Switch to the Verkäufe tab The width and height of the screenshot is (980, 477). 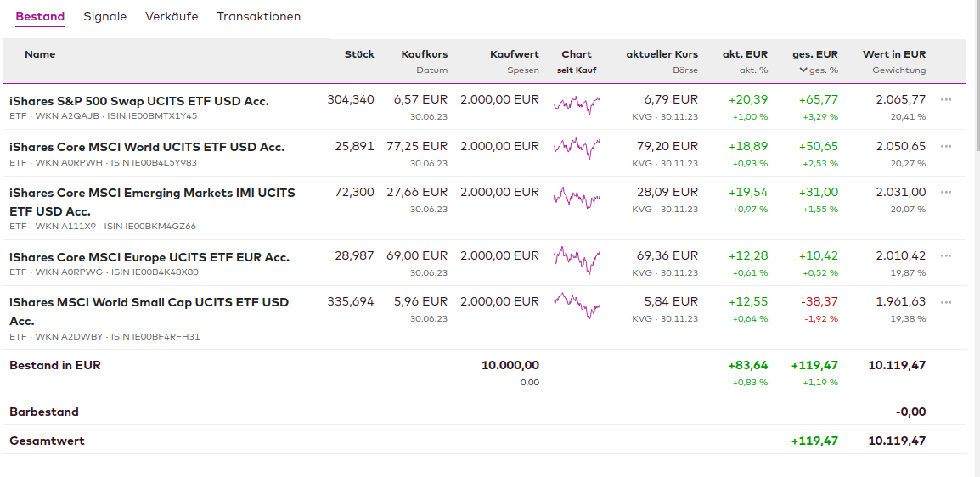coord(172,17)
